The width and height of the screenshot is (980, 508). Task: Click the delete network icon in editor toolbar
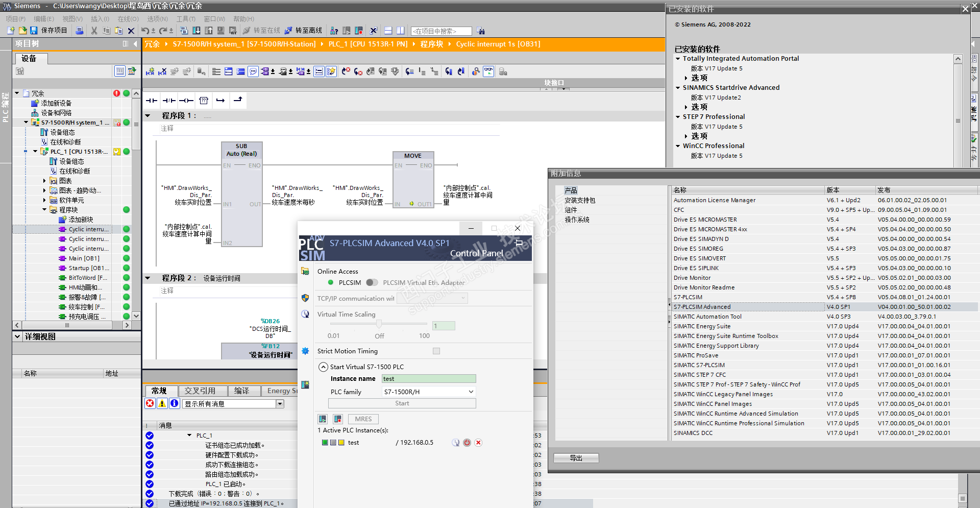click(x=162, y=71)
